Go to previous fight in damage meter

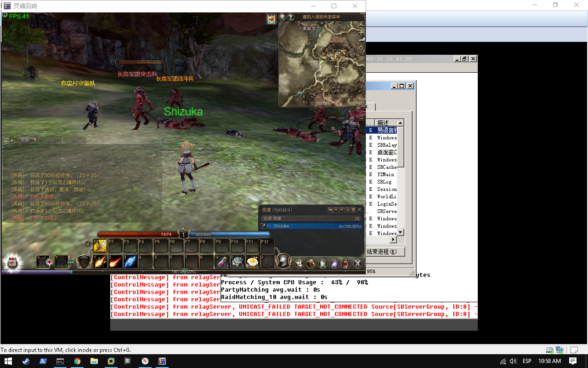336,210
